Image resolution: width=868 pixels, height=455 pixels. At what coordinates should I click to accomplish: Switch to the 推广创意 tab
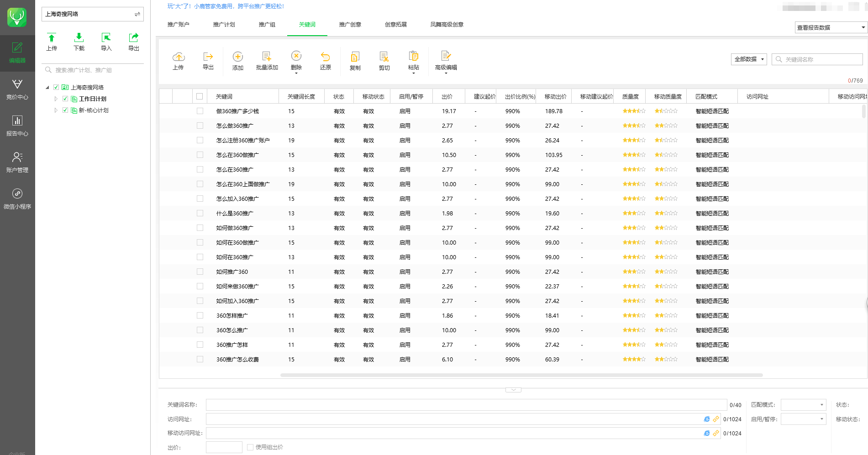click(350, 25)
